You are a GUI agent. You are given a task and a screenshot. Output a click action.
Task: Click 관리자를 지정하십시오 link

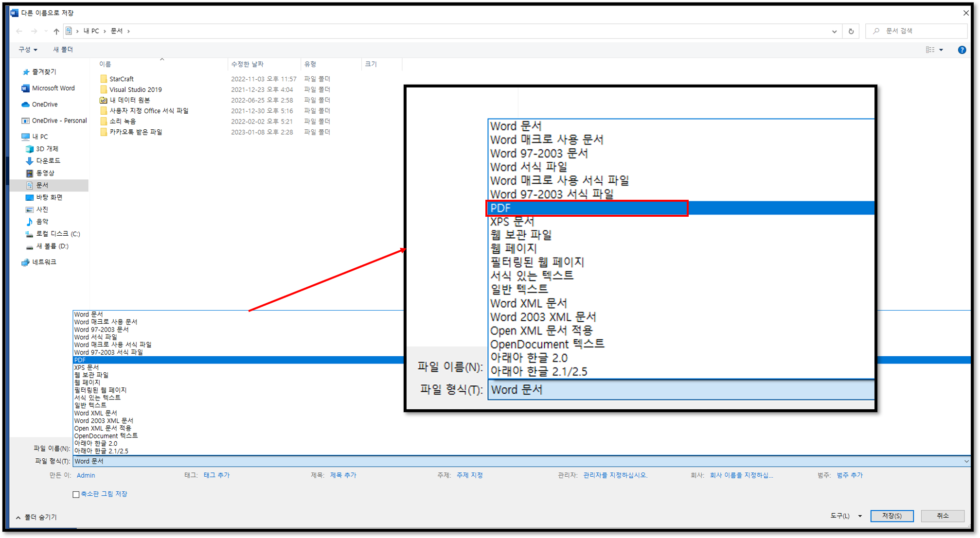pos(615,475)
